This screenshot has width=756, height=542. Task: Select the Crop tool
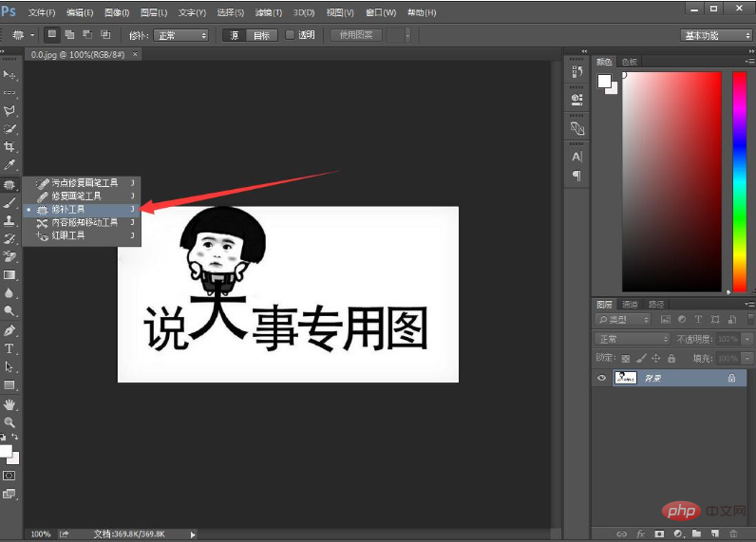pyautogui.click(x=9, y=147)
